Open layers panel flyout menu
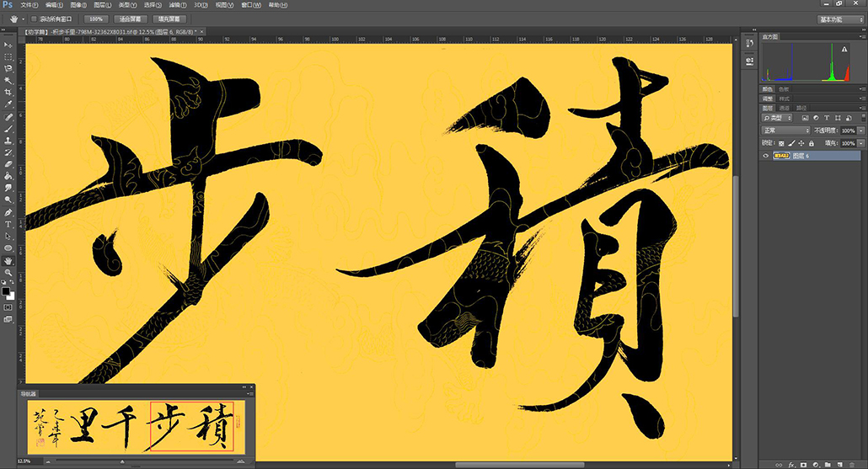 [x=862, y=108]
